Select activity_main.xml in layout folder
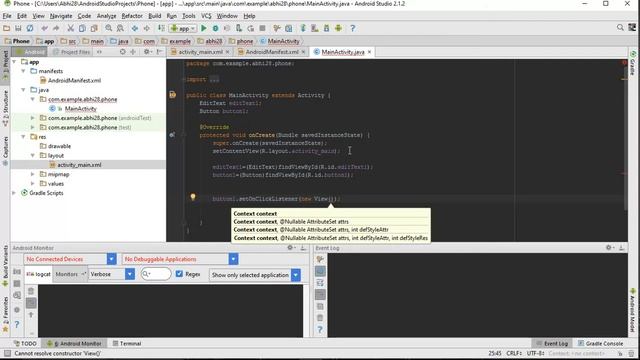 [79, 165]
